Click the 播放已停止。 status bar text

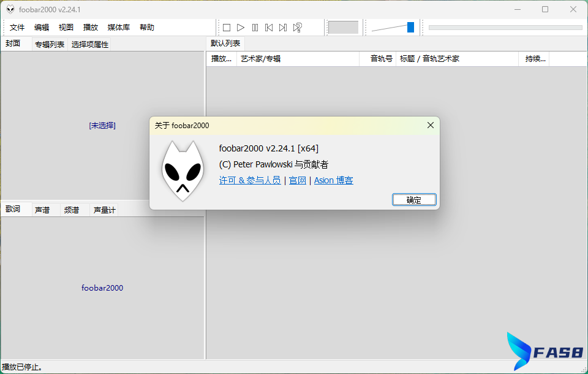point(22,367)
